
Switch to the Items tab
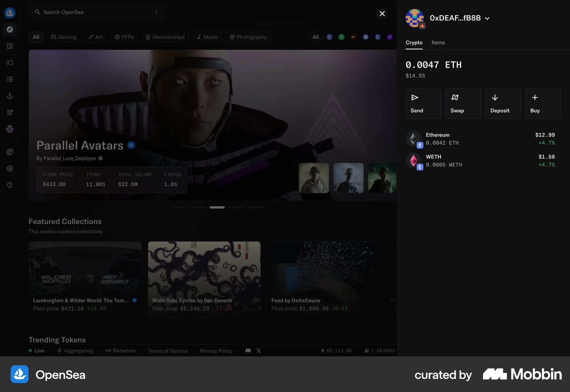click(x=438, y=42)
